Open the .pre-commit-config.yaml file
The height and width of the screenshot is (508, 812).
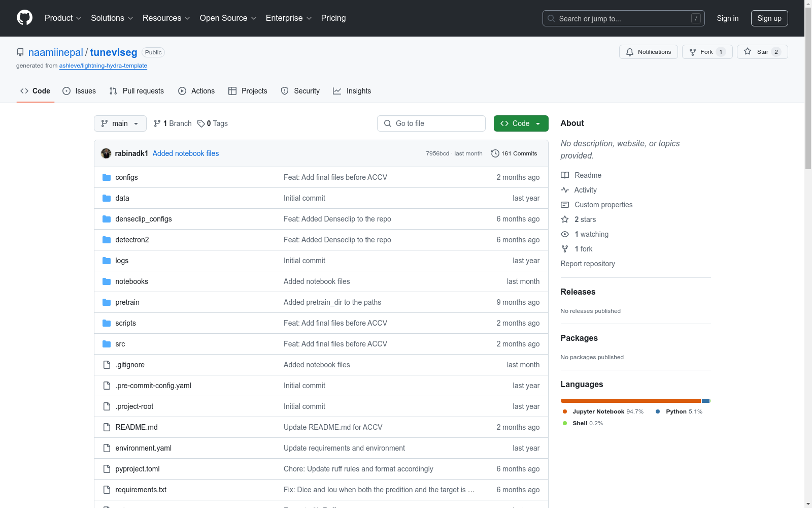pyautogui.click(x=153, y=386)
